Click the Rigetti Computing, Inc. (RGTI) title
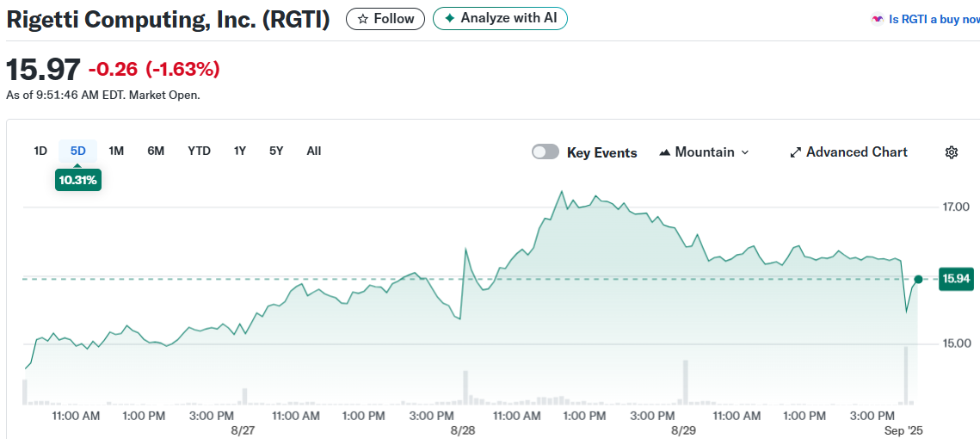This screenshot has width=980, height=439. 168,20
